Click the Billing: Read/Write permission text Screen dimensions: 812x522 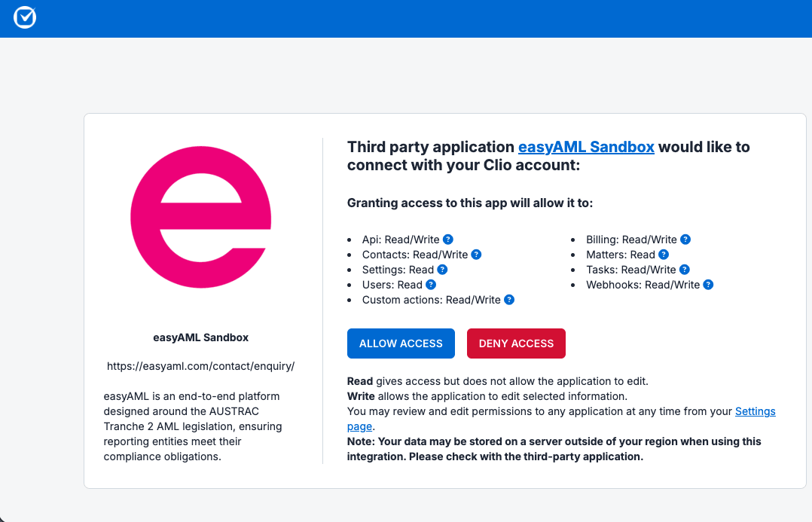(x=631, y=240)
